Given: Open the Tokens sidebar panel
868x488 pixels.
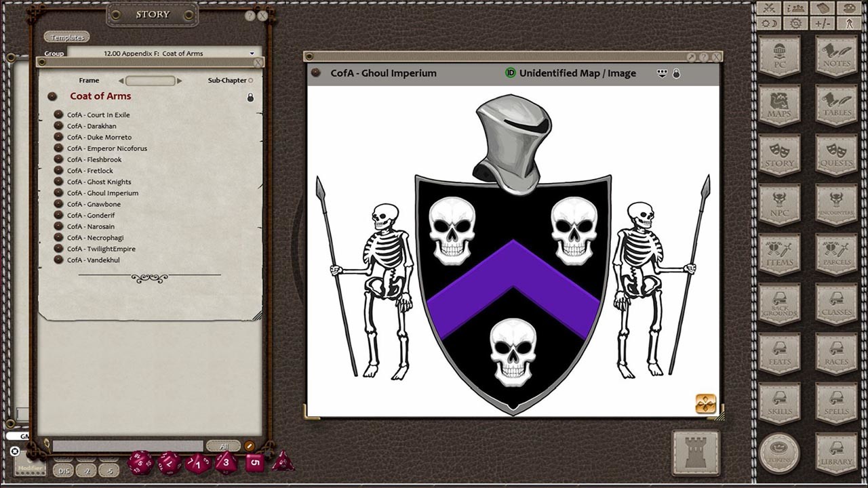Looking at the screenshot, I should (x=778, y=453).
